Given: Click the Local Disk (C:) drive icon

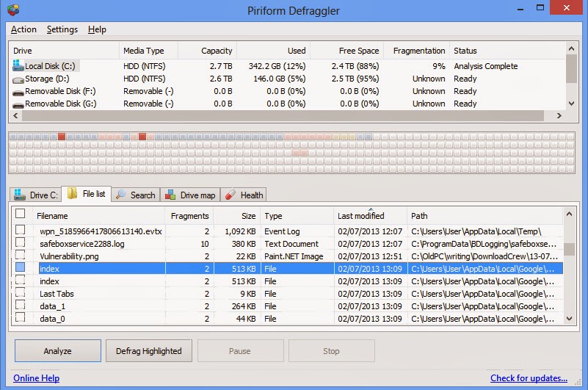Looking at the screenshot, I should point(18,65).
